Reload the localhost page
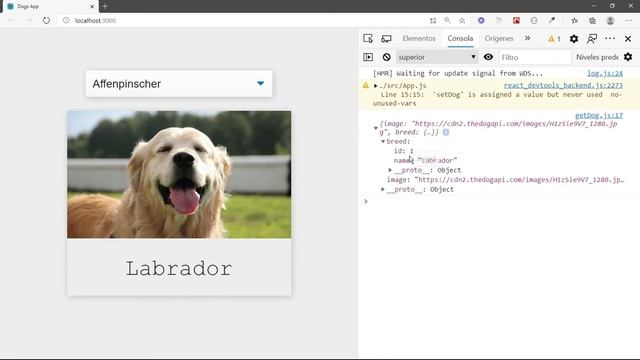Screen dimensions: 640x360 tap(46, 20)
